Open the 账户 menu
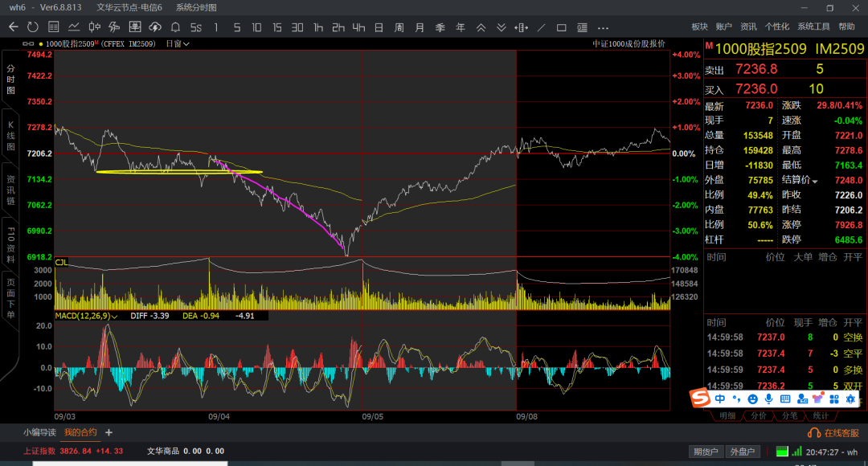868x466 pixels. pyautogui.click(x=724, y=27)
